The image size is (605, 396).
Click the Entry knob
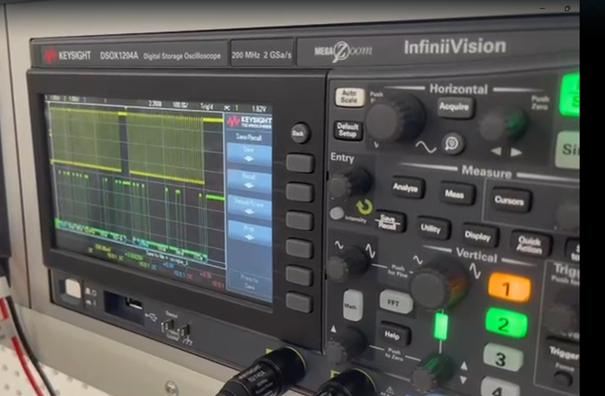(x=350, y=183)
